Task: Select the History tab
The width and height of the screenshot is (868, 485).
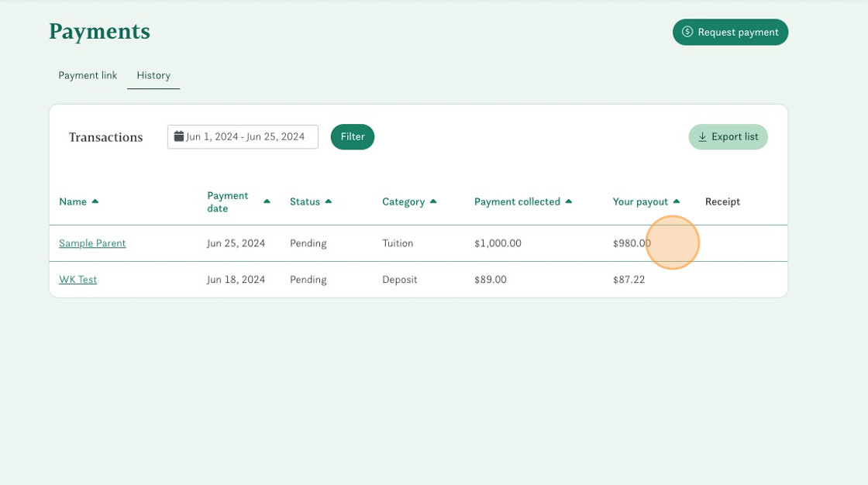Action: (x=153, y=75)
